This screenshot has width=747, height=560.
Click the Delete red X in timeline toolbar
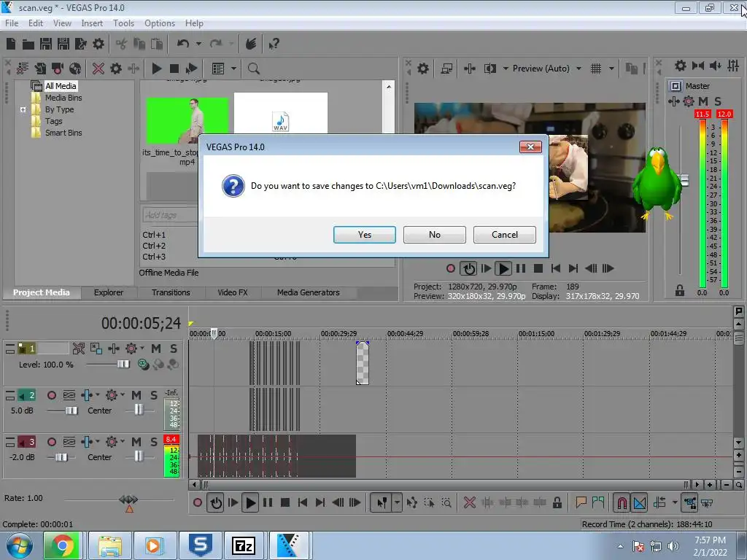pyautogui.click(x=470, y=503)
